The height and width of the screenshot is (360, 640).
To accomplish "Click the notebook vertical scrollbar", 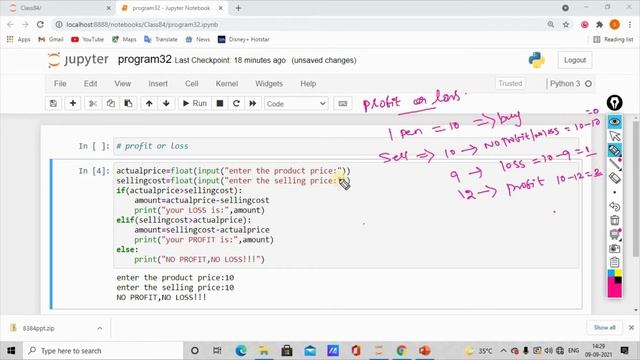I will coord(636,189).
